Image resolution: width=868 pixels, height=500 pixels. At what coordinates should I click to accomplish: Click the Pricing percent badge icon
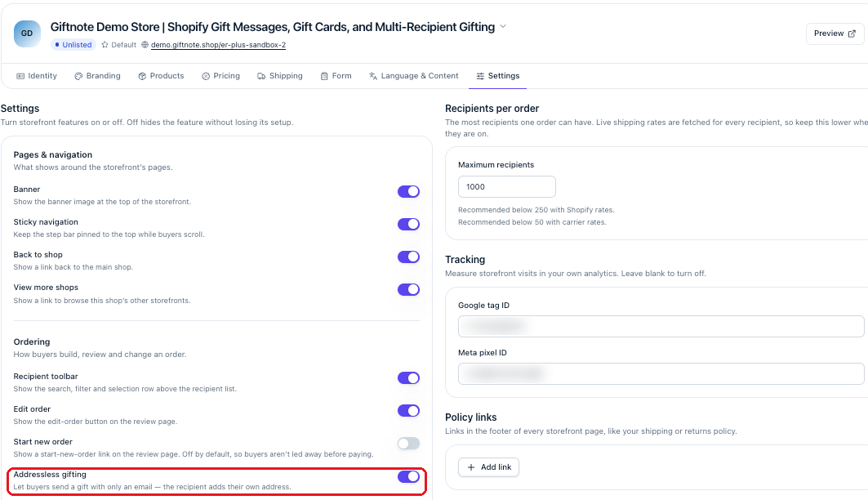[x=206, y=77]
